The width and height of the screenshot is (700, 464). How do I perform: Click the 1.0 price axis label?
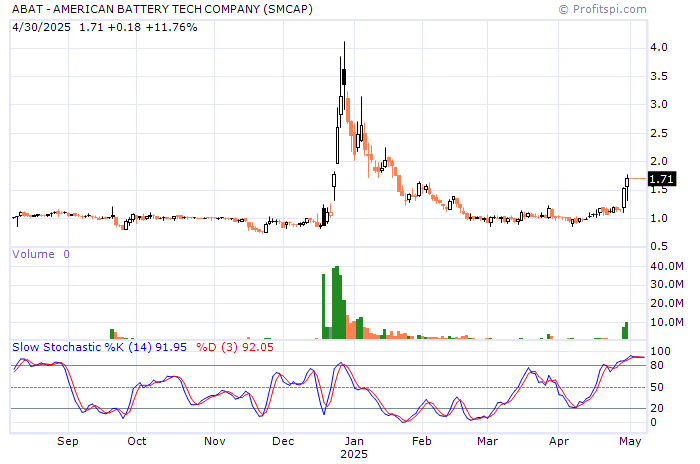coord(659,218)
